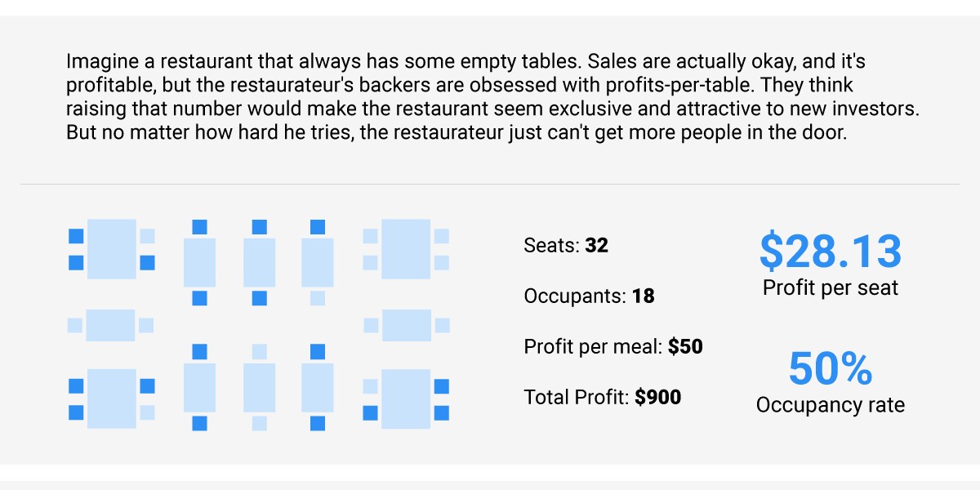Select the empty seat below the upper-row narrow tables
This screenshot has width=980, height=490.
point(318,298)
